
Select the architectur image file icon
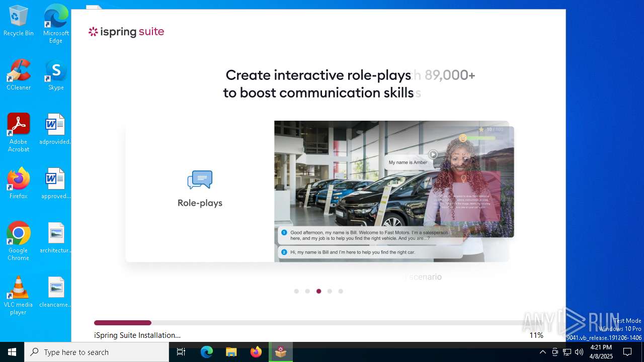(55, 238)
